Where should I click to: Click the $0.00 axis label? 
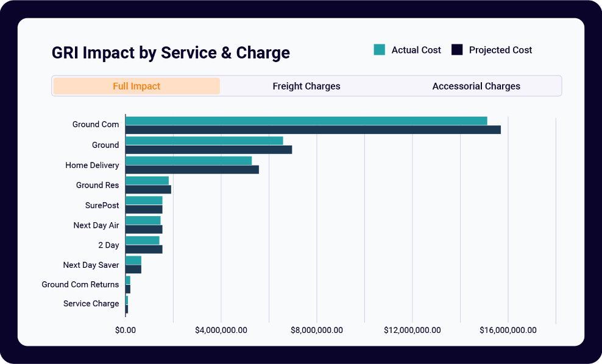(x=126, y=330)
